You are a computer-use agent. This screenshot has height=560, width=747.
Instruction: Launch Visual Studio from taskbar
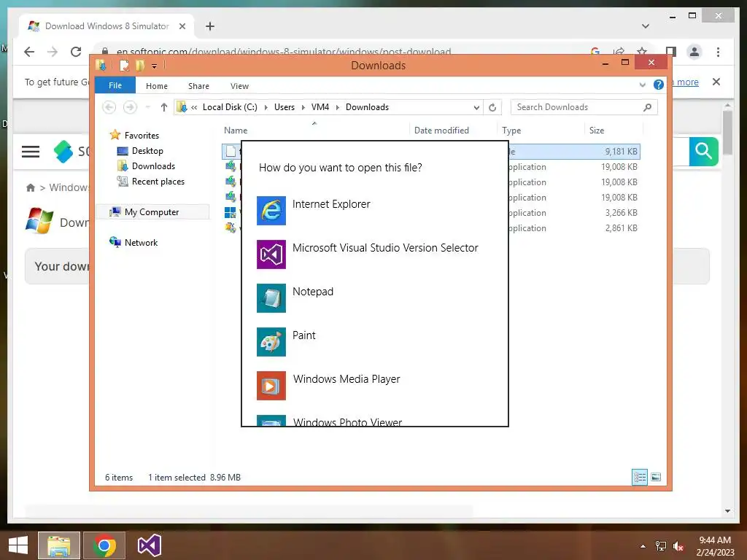[149, 545]
